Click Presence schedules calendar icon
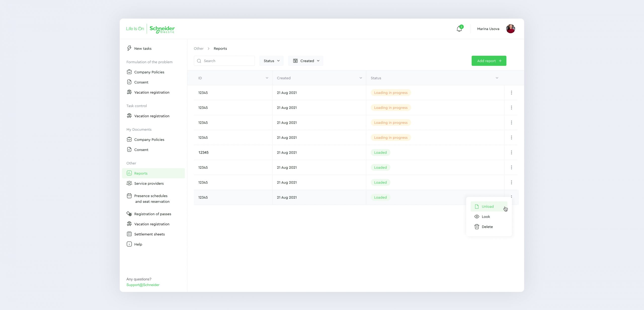The width and height of the screenshot is (644, 310). (129, 196)
